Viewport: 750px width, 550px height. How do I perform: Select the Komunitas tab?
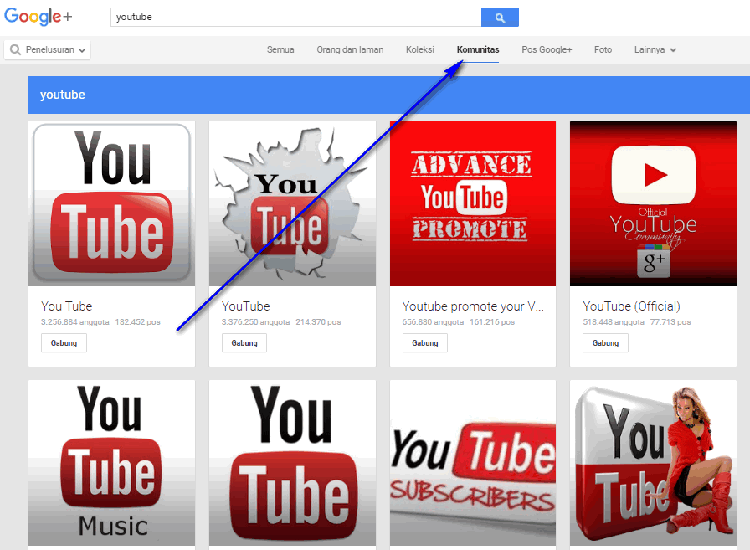click(x=478, y=50)
